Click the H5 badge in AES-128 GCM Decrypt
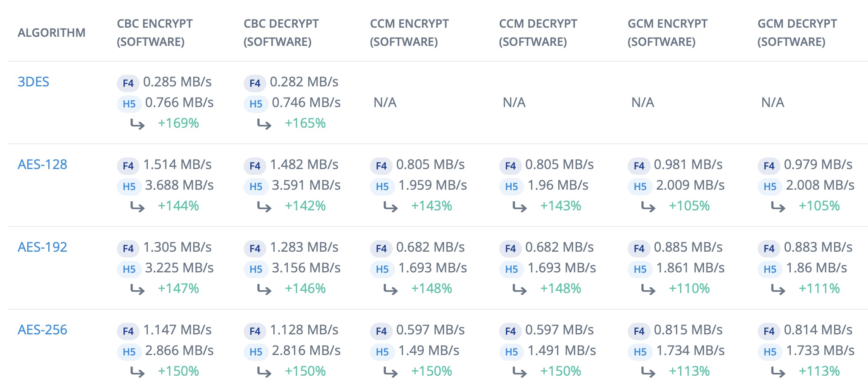The height and width of the screenshot is (391, 868). (770, 186)
